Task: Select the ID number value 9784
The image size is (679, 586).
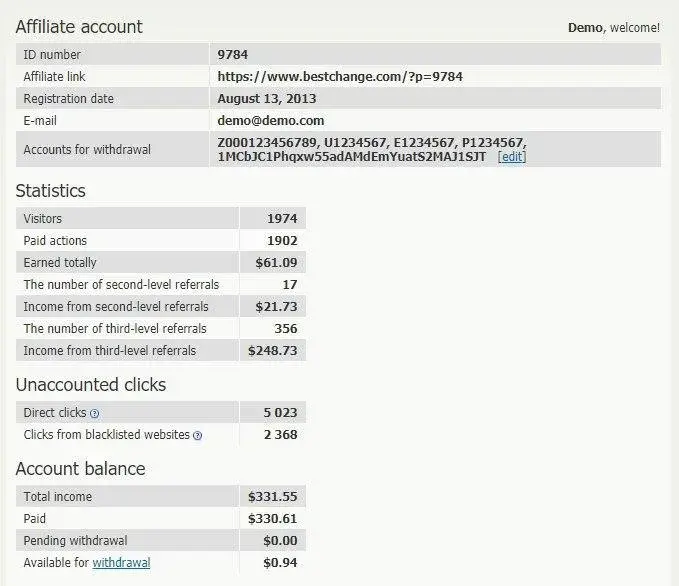Action: [x=232, y=54]
